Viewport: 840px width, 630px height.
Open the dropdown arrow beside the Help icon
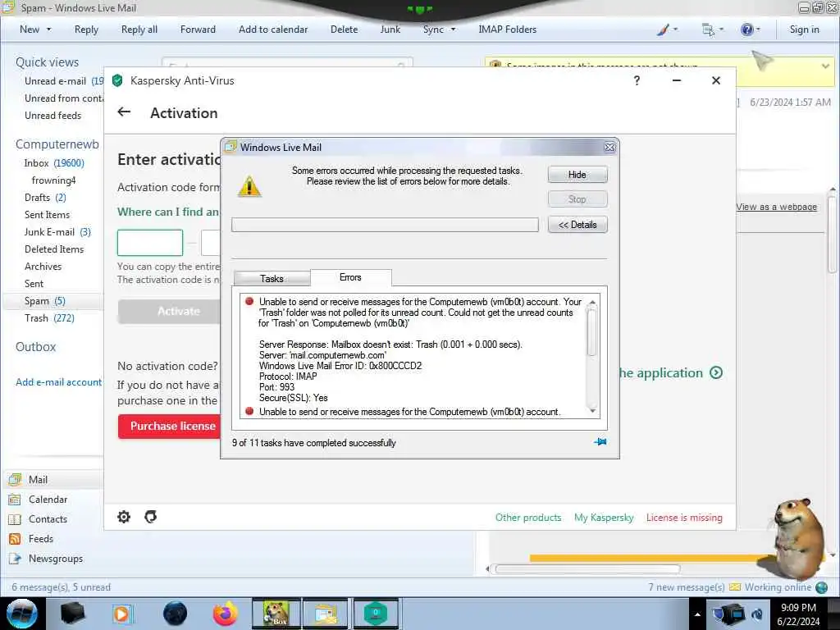758,30
